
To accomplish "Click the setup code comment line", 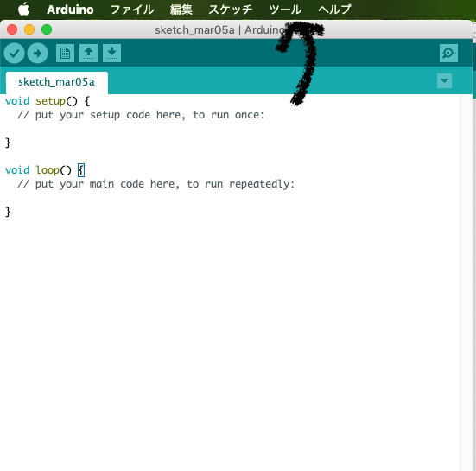I will point(141,115).
